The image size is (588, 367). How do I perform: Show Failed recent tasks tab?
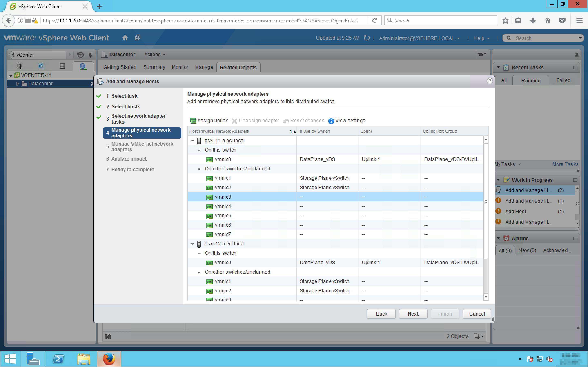(x=563, y=80)
